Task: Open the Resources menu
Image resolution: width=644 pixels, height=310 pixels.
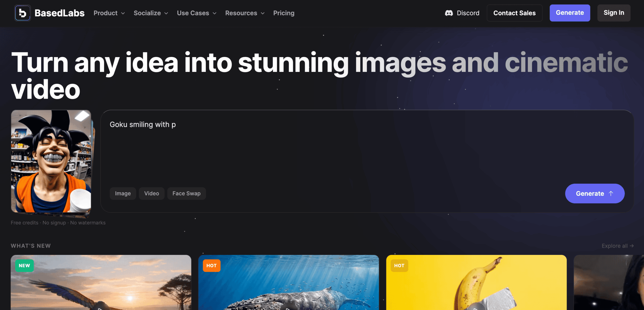Action: [245, 13]
